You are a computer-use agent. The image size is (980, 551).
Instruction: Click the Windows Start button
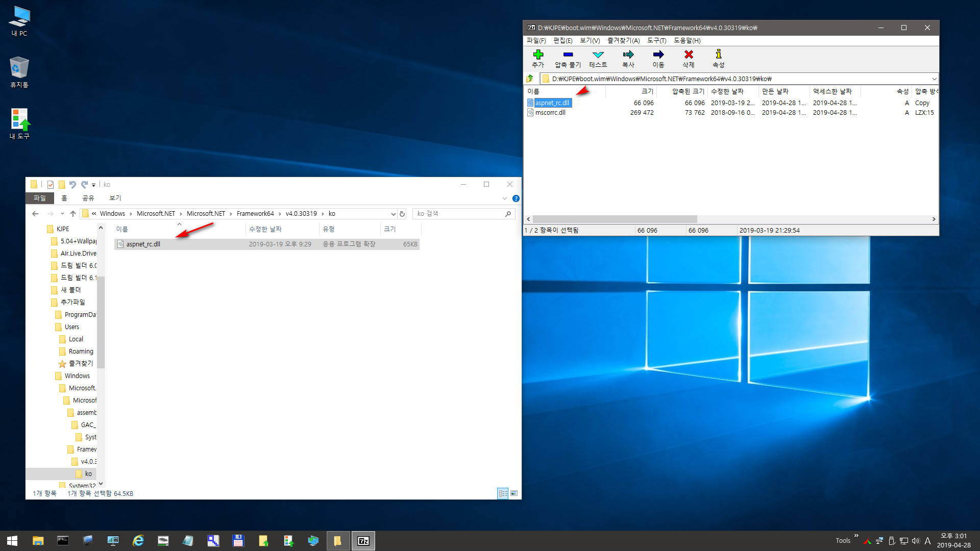12,541
